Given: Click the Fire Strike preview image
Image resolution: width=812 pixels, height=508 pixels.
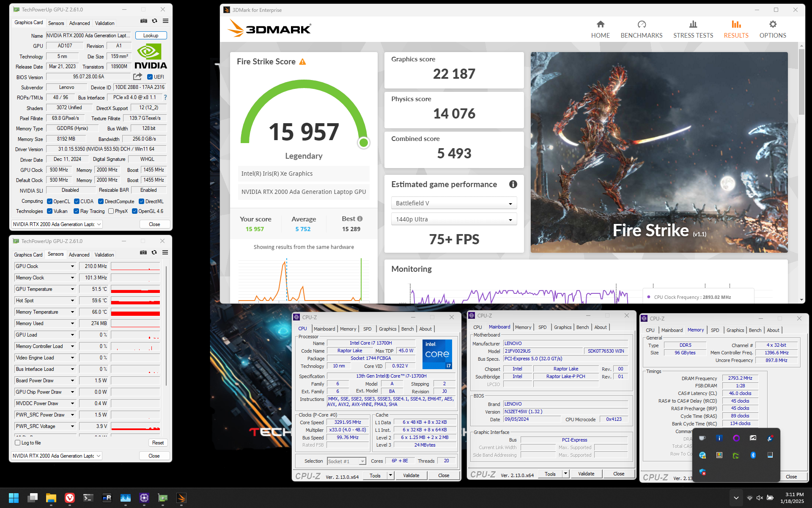Looking at the screenshot, I should [x=659, y=152].
